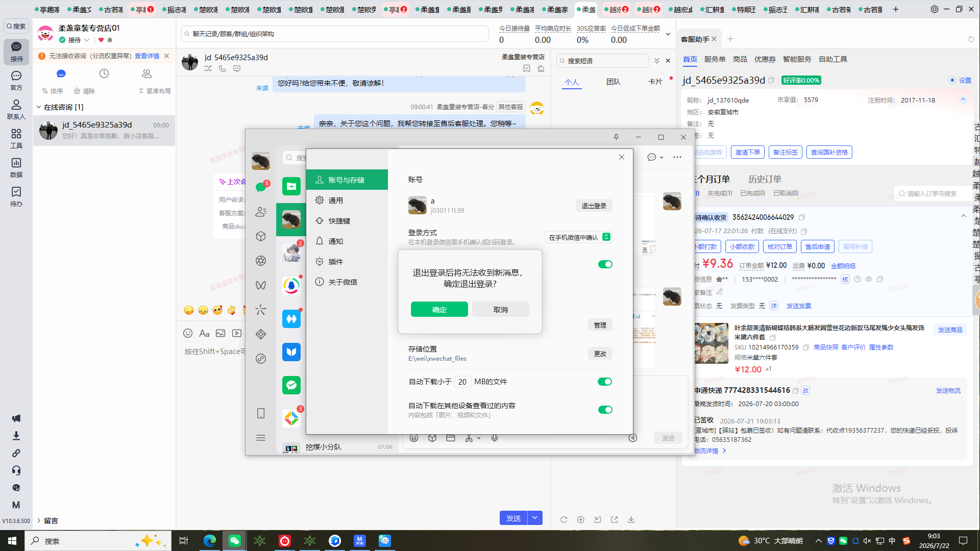Collapse customer info panel chevron
Viewport: 980px width, 551px height.
(x=963, y=99)
